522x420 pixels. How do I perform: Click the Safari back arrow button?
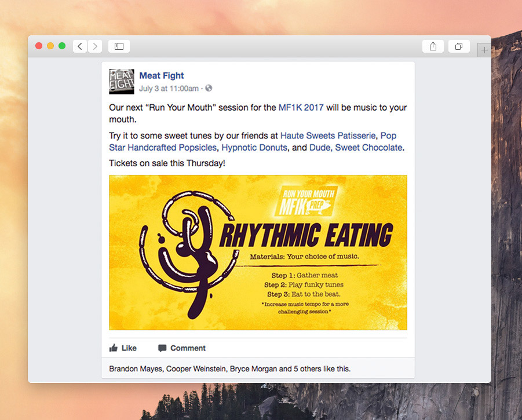point(80,46)
